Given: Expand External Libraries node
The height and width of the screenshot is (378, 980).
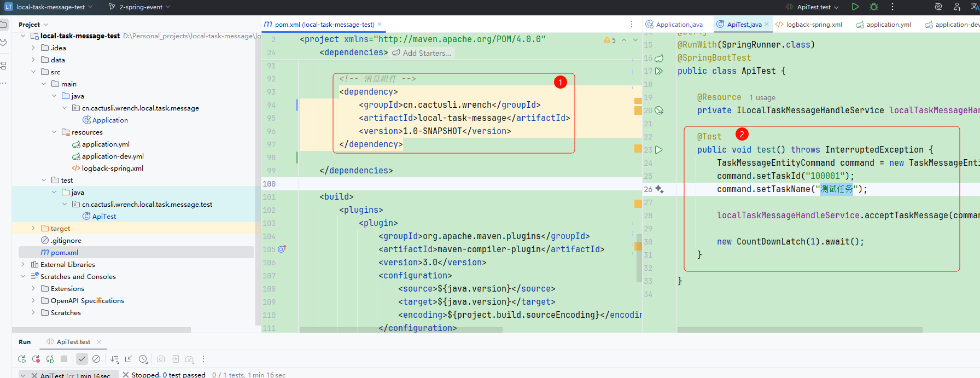Looking at the screenshot, I should [22, 264].
